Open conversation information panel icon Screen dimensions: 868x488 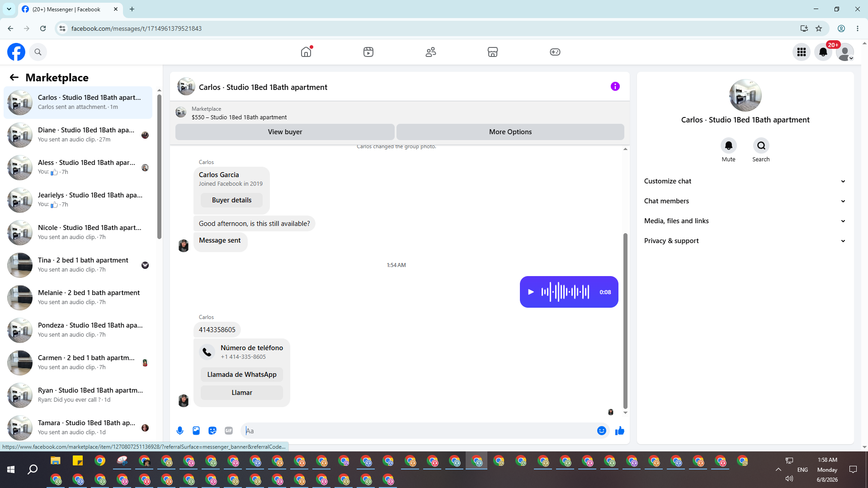615,86
